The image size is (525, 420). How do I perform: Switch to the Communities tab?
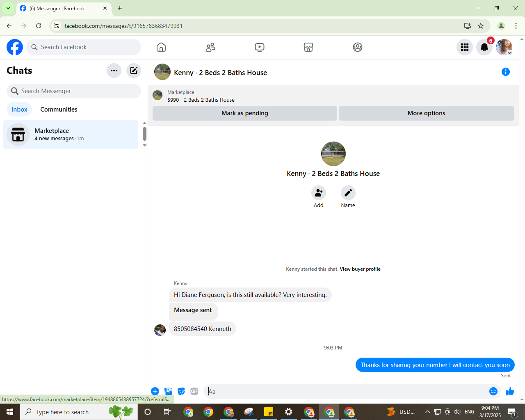(x=59, y=110)
